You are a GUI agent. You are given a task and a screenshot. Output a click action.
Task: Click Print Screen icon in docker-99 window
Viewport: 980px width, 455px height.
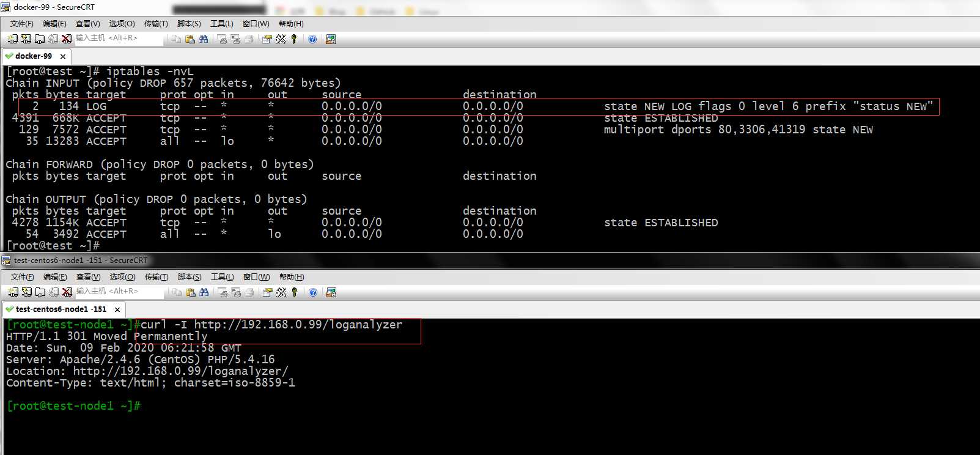[222, 39]
